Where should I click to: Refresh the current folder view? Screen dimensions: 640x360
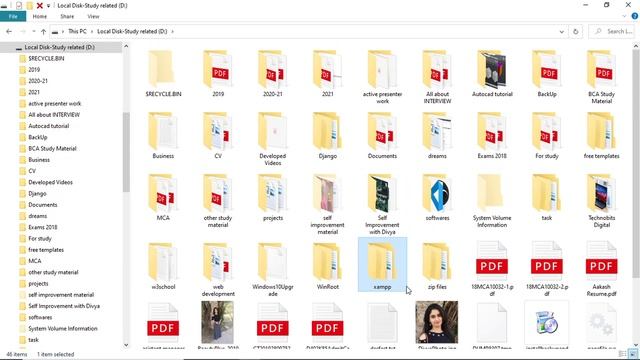click(x=576, y=31)
